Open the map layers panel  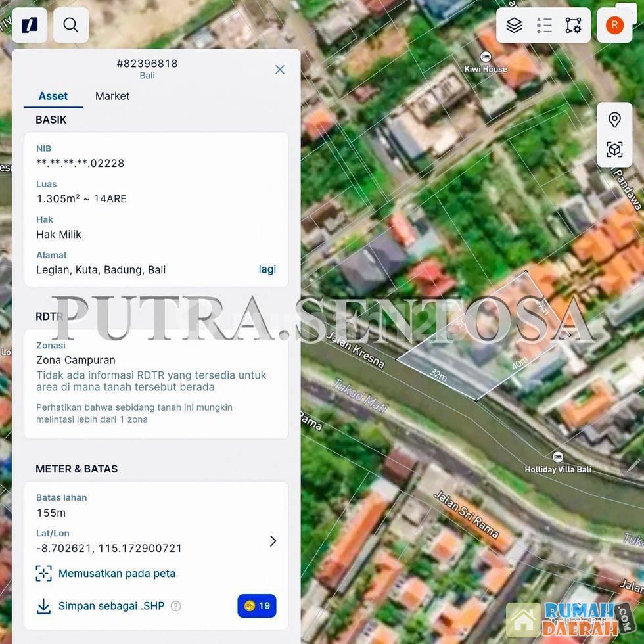[514, 25]
